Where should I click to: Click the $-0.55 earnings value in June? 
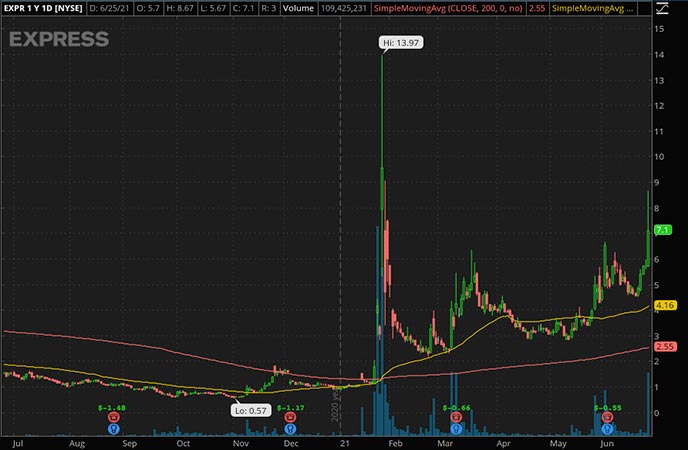pyautogui.click(x=608, y=408)
